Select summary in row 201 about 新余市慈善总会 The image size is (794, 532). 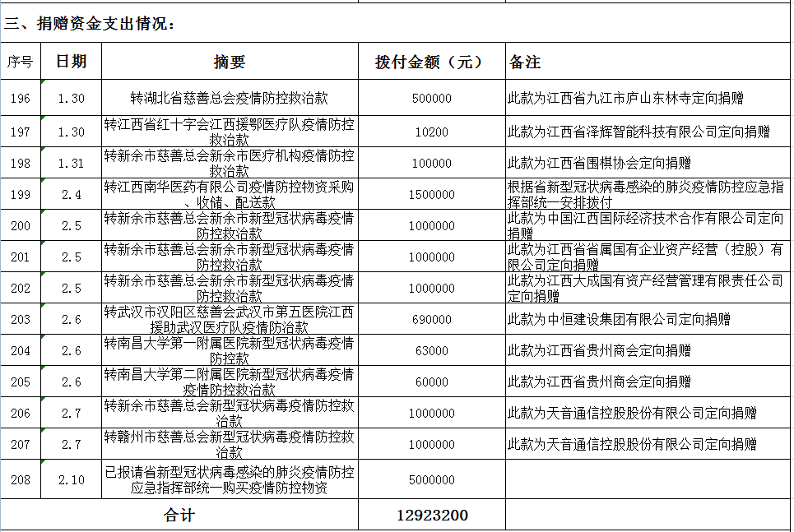click(230, 257)
